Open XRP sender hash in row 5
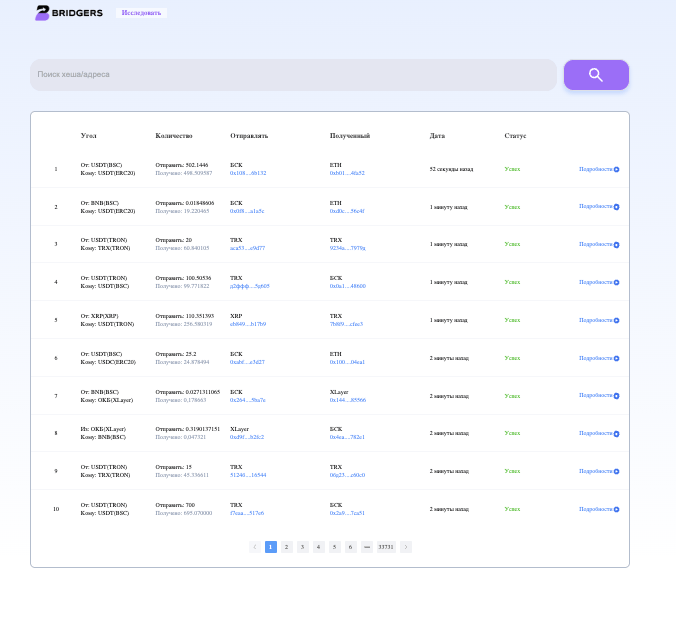676x620 pixels. [248, 324]
